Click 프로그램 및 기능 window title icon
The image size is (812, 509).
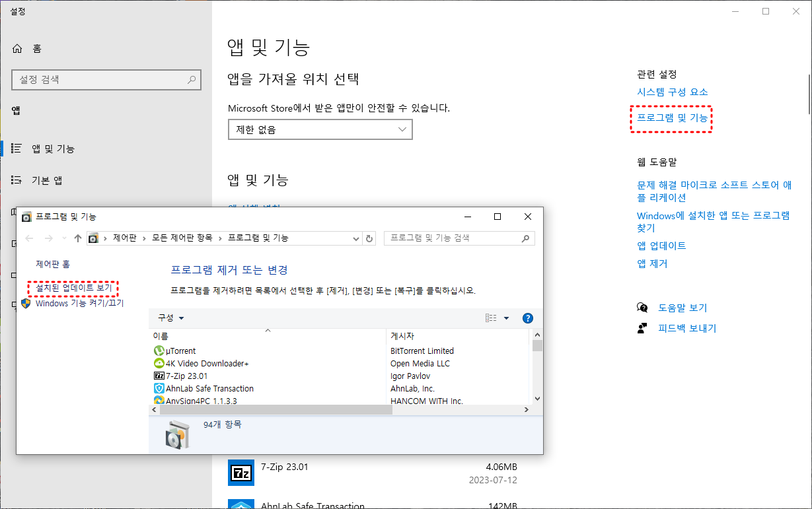(26, 217)
